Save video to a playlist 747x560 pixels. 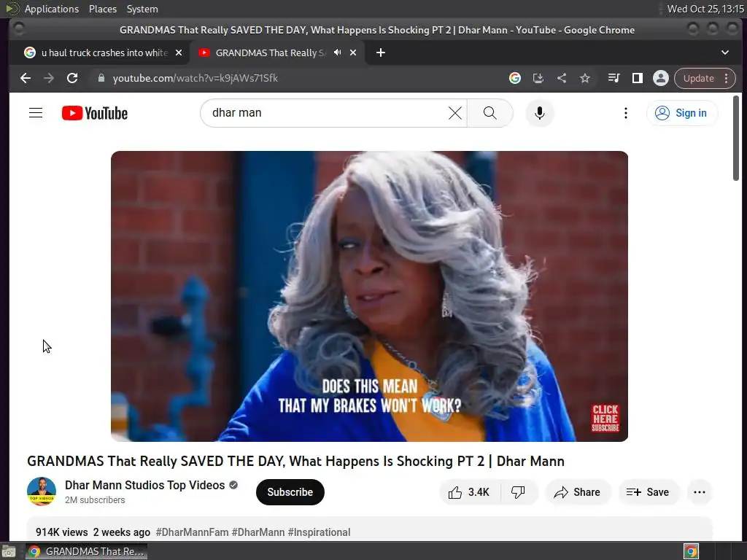[x=648, y=492]
